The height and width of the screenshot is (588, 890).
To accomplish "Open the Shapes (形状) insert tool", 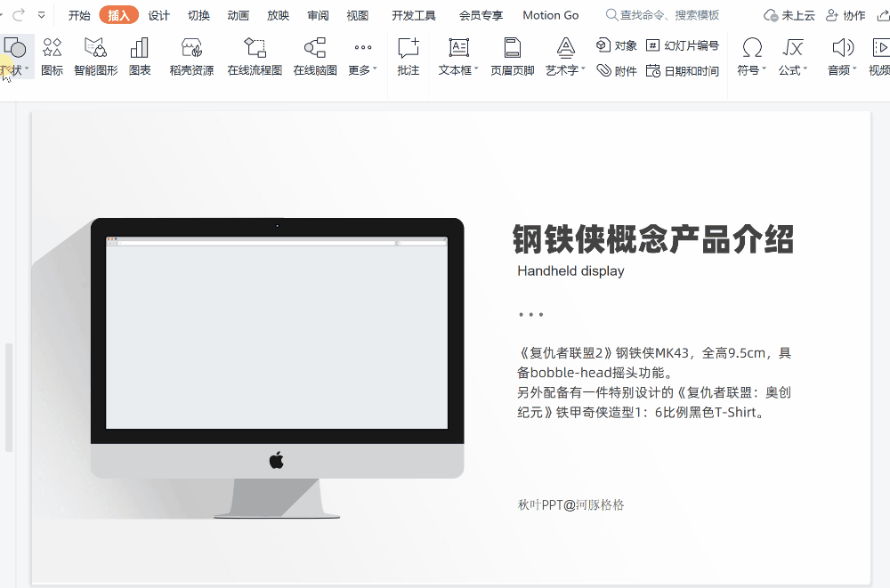I will [14, 56].
